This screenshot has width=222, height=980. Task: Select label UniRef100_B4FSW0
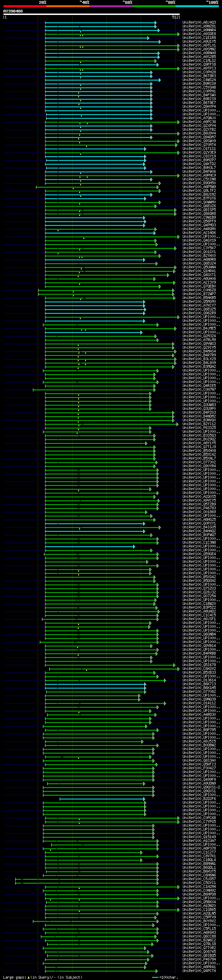(x=199, y=95)
